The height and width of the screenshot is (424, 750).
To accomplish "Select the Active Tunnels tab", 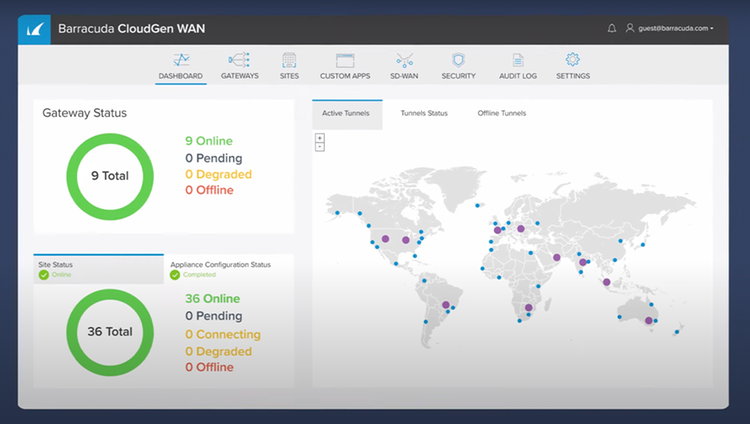I will pos(347,114).
